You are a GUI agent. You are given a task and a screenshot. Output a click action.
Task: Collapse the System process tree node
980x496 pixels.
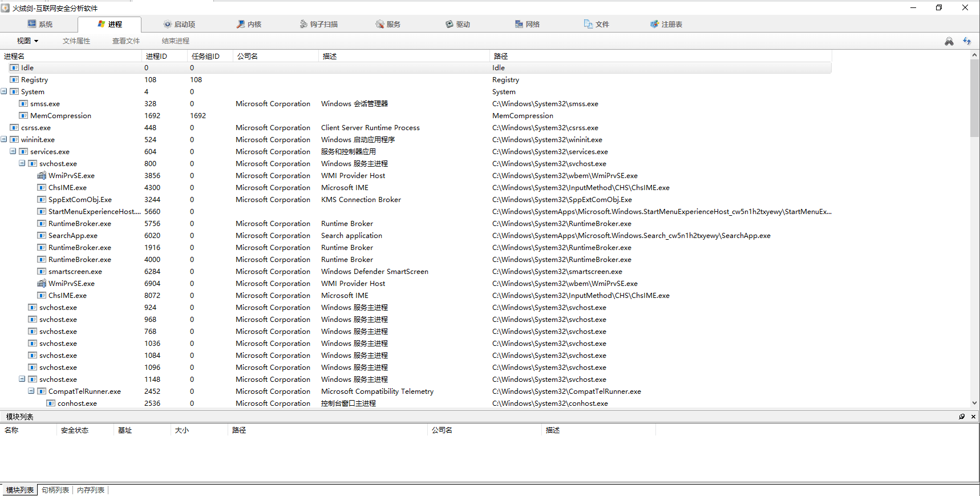pos(4,91)
